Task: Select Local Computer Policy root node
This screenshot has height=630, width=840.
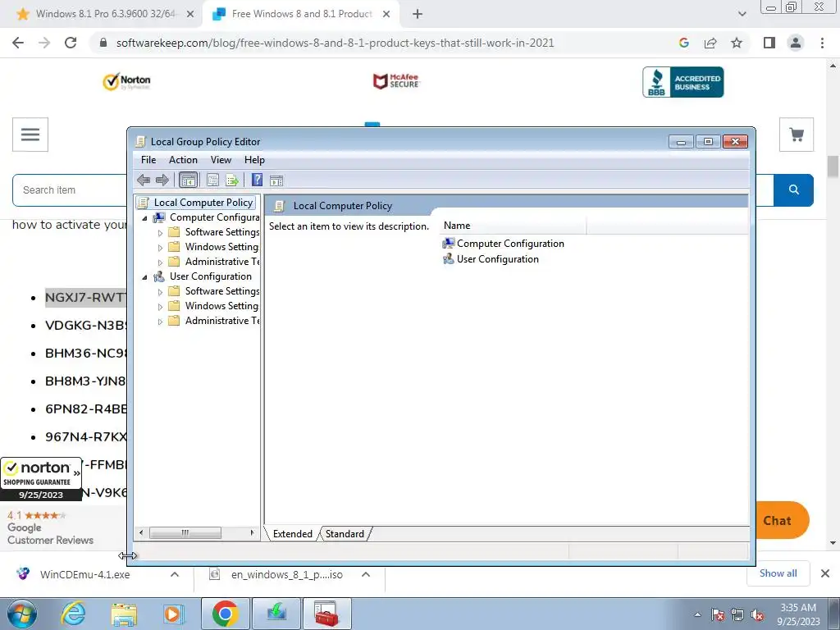Action: tap(196, 203)
